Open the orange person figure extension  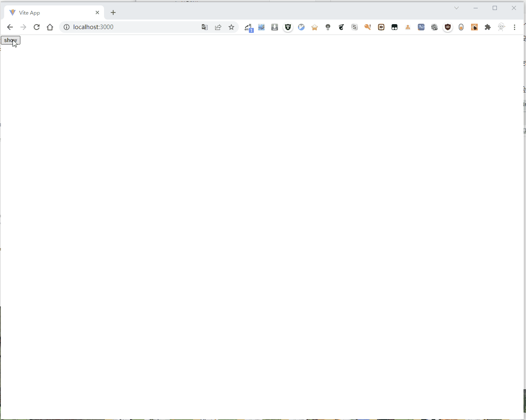tap(408, 27)
